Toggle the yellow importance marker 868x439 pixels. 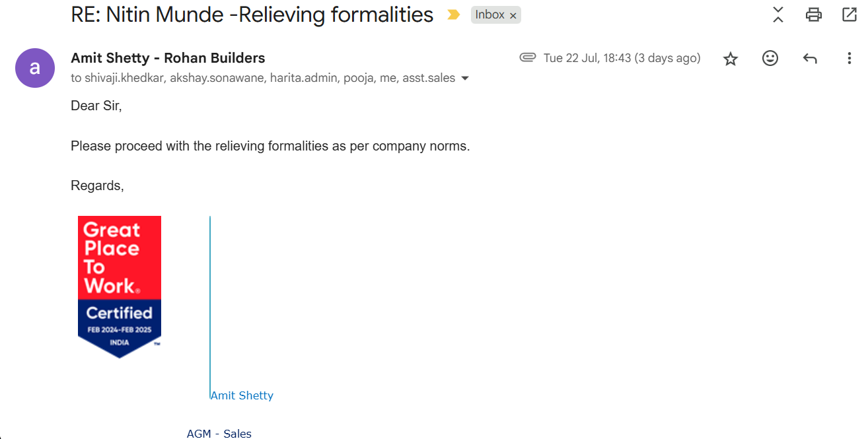pos(453,15)
